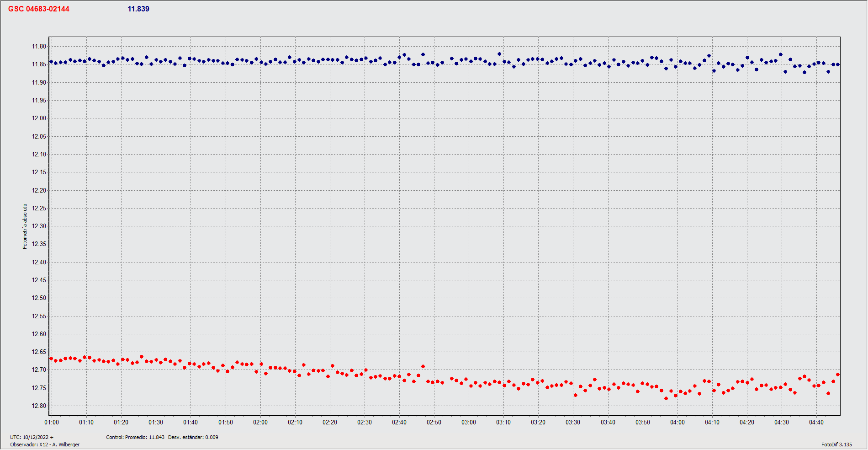The width and height of the screenshot is (868, 450).
Task: Click the last red data point on the right
Action: click(x=838, y=375)
